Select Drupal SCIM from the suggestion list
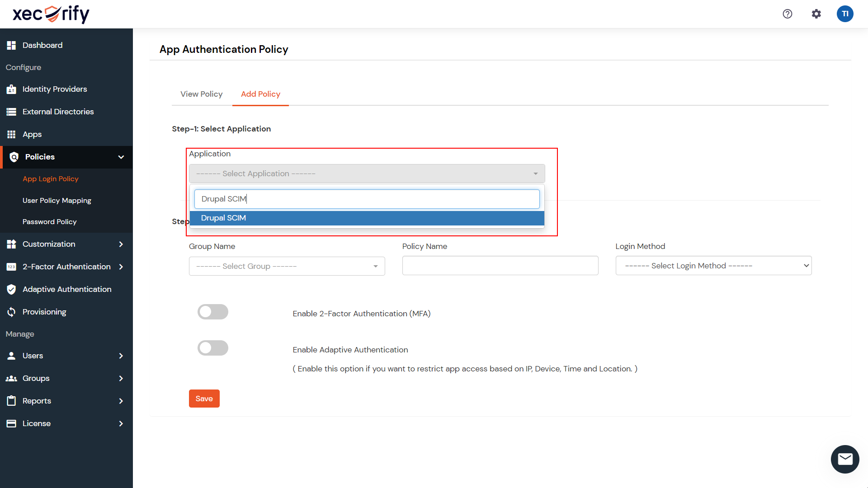 pyautogui.click(x=367, y=218)
